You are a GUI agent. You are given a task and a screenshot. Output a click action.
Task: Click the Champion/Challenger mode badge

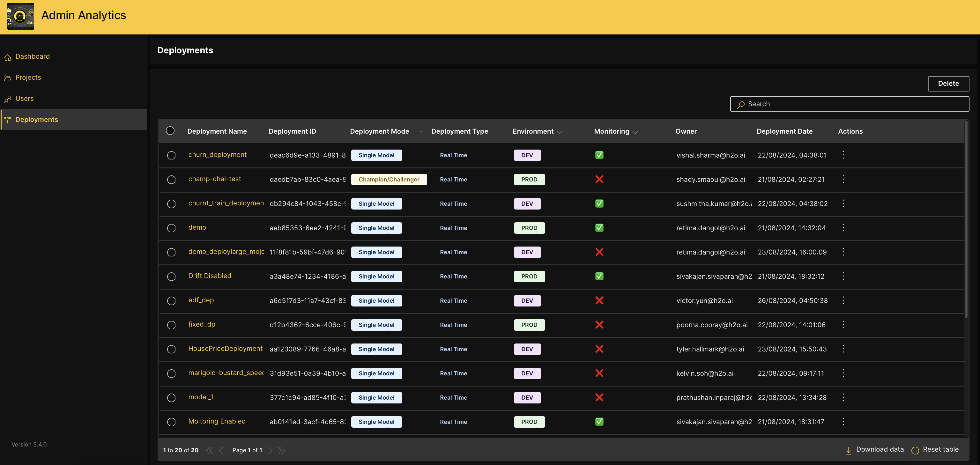click(389, 180)
